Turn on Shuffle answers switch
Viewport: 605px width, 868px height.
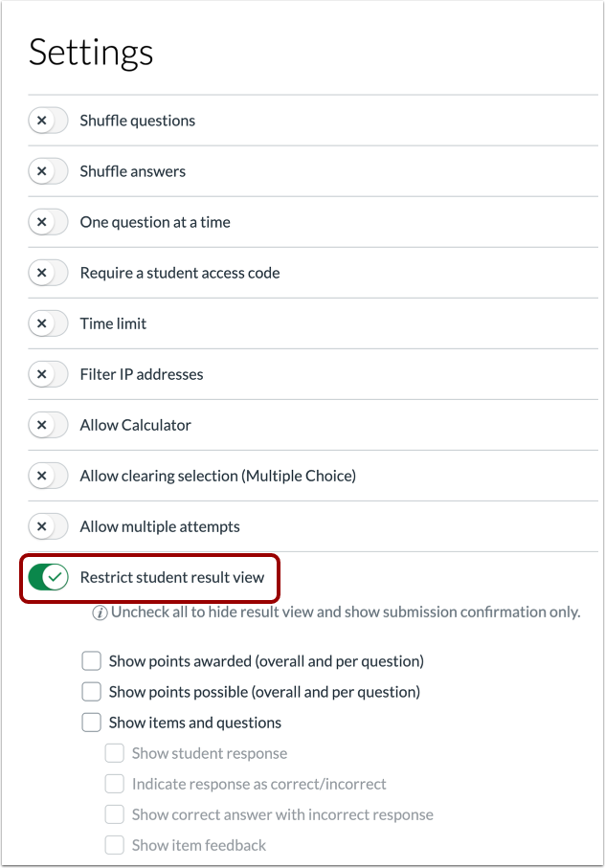coord(48,171)
